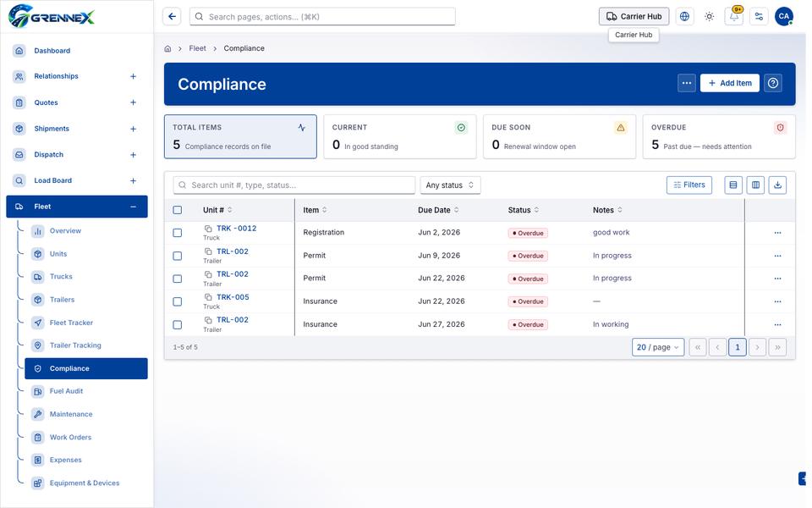
Task: Collapse the Fleet menu section
Action: click(x=133, y=207)
